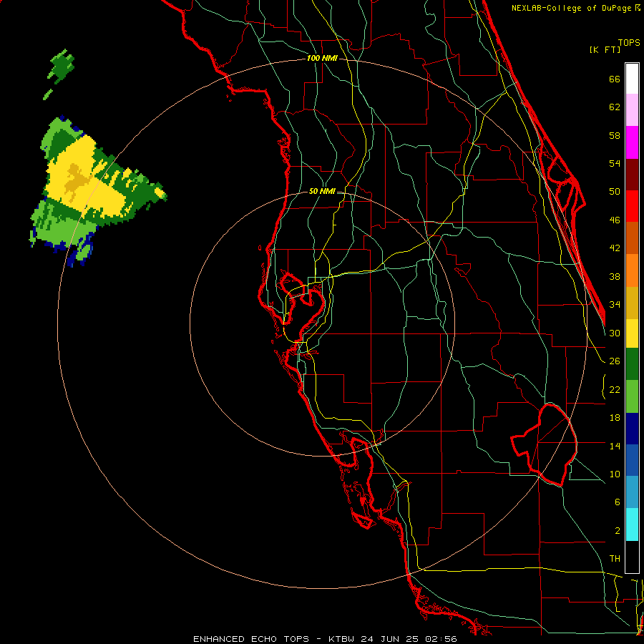Click the 38 legend value
This screenshot has height=644, width=644.
615,276
